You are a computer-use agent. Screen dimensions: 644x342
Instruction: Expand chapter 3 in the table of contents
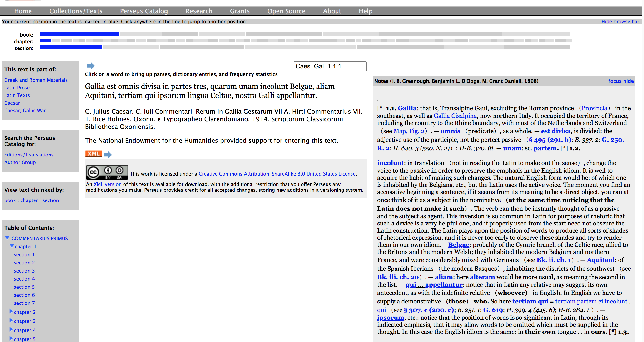coord(11,320)
